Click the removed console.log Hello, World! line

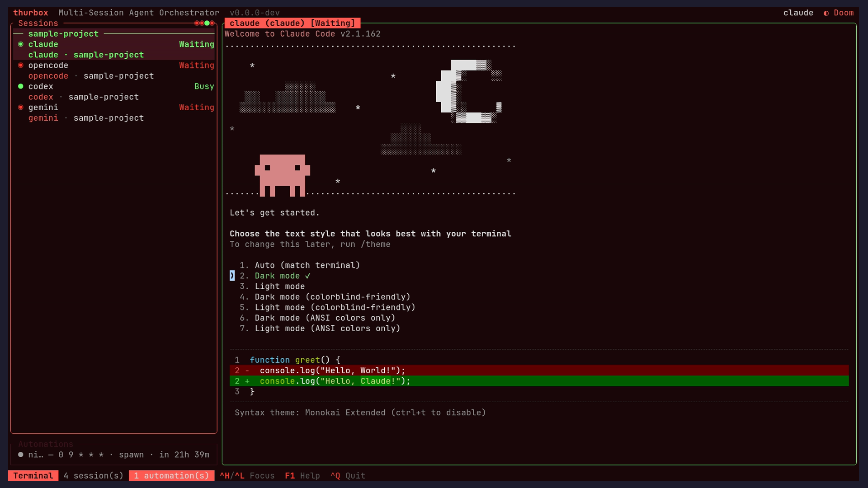(x=539, y=371)
